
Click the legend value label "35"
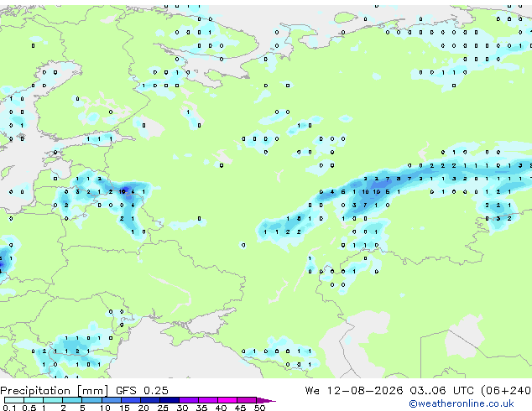coord(201,408)
